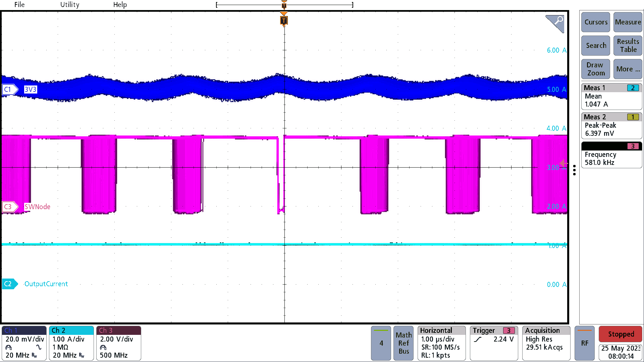This screenshot has height=362, width=644.
Task: Click the Stopped acquisition status indicator
Action: point(620,334)
